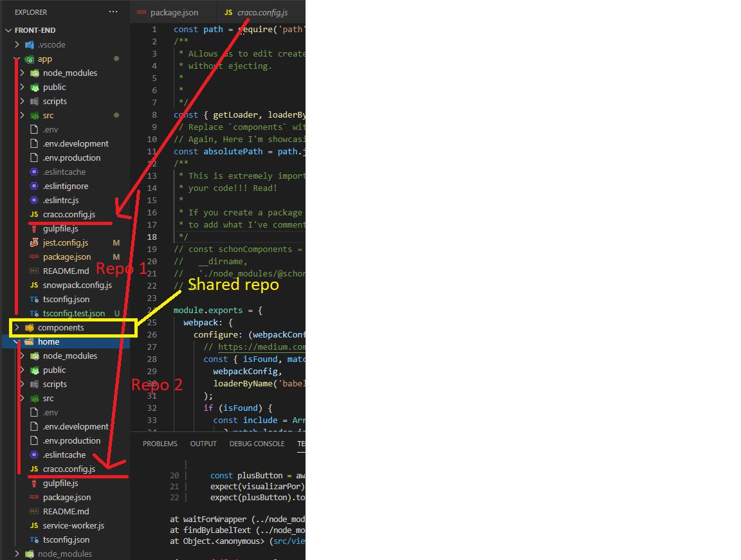Click the Jest icon beside jest.config.js

(x=34, y=242)
